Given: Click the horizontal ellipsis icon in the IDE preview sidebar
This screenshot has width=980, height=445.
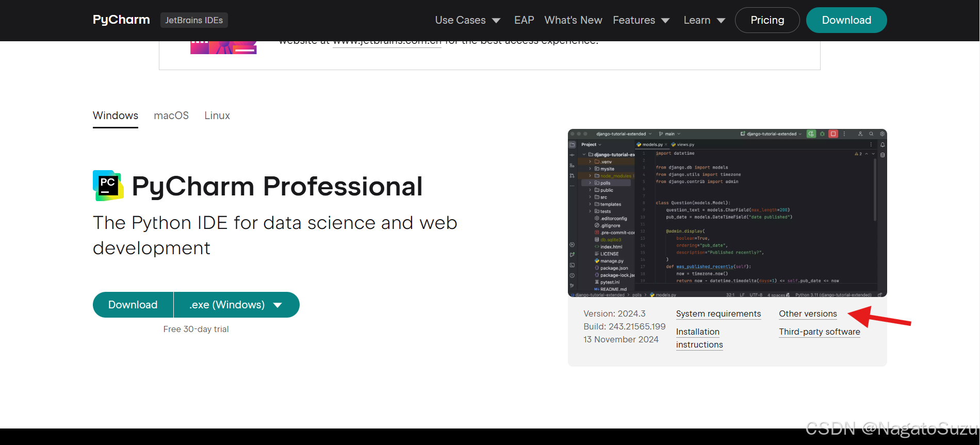Looking at the screenshot, I should point(572,186).
